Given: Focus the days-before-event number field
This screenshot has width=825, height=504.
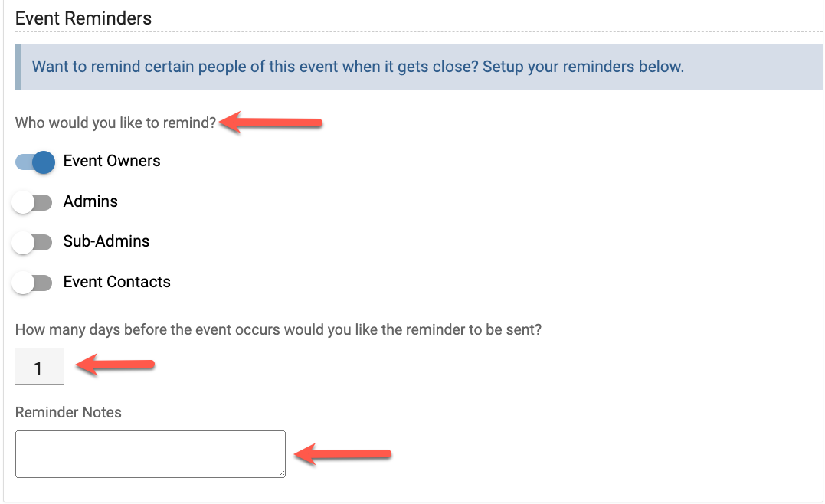Looking at the screenshot, I should pos(39,369).
